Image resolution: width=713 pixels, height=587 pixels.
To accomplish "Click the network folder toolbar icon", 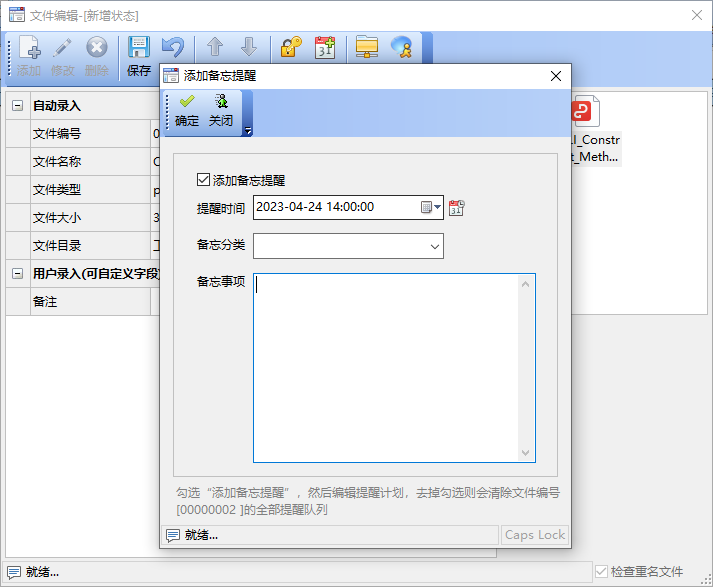I will pos(367,47).
